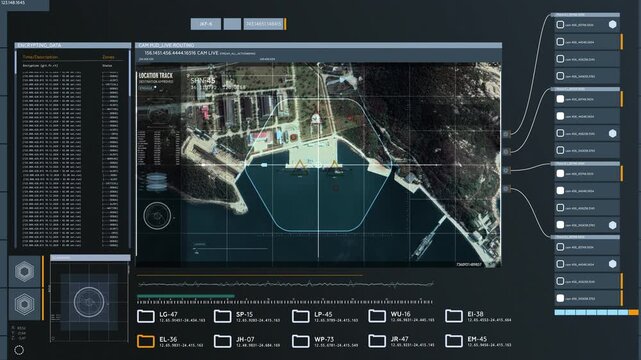
Task: Click the hexagon badge in the first cam group
Action: click(612, 25)
